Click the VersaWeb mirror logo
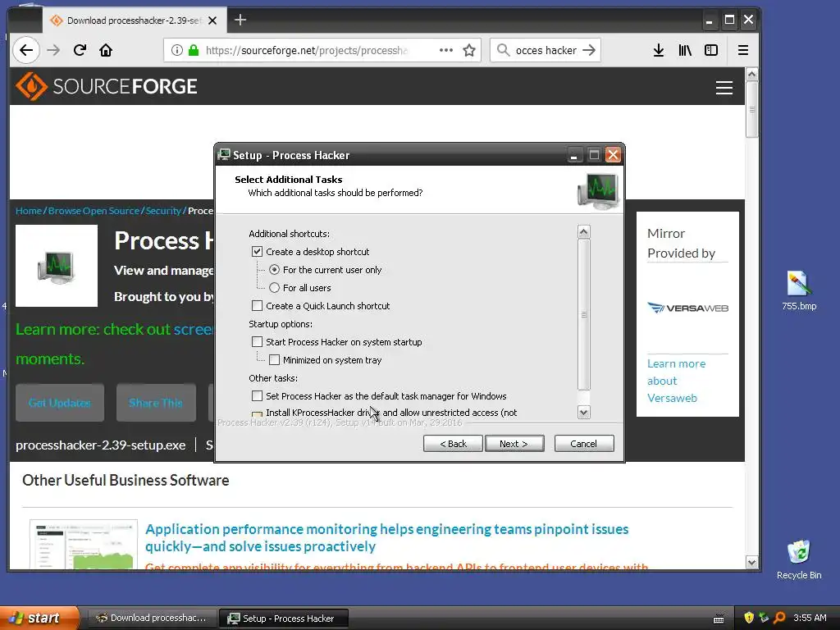The height and width of the screenshot is (630, 840). click(688, 308)
